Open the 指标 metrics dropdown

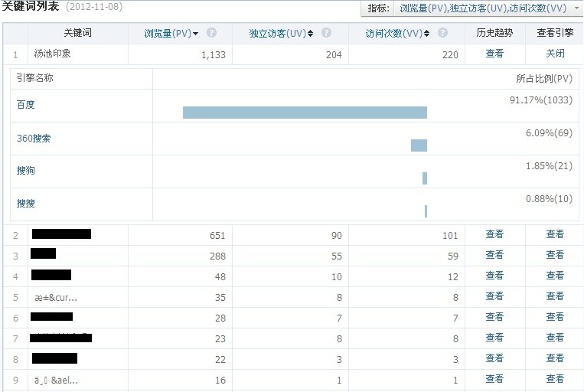pyautogui.click(x=488, y=8)
